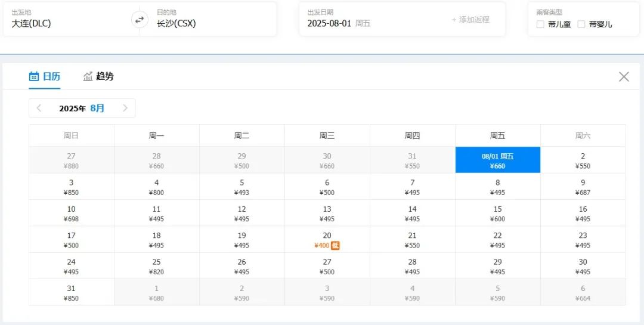The width and height of the screenshot is (644, 325).
Task: Select August 3 priced ¥850
Action: (72, 187)
